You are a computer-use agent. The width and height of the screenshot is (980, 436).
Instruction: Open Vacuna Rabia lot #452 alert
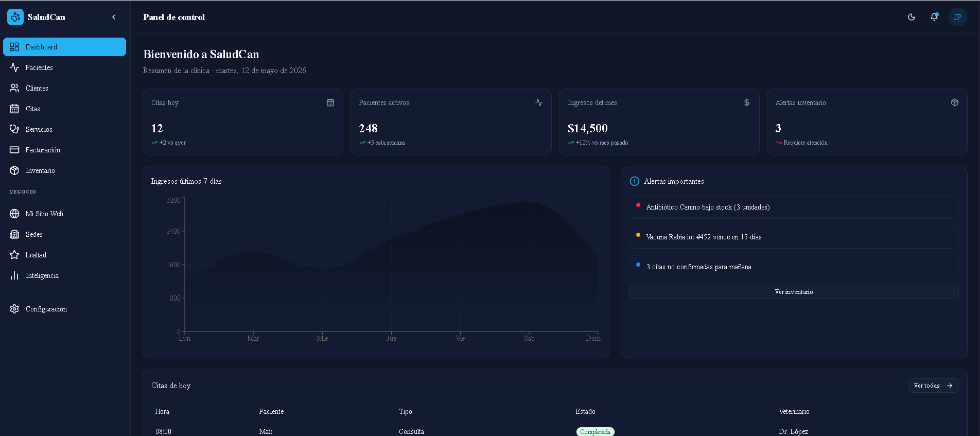coord(794,237)
